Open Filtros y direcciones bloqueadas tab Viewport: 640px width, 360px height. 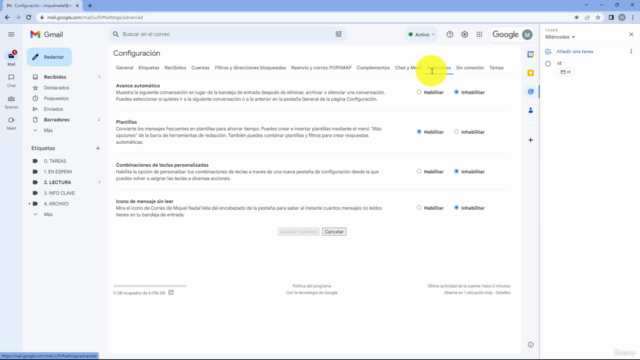pos(250,68)
